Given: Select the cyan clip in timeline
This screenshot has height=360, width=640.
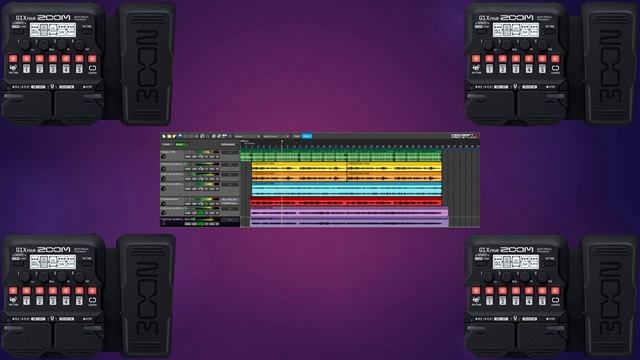Looking at the screenshot, I should click(x=347, y=189).
